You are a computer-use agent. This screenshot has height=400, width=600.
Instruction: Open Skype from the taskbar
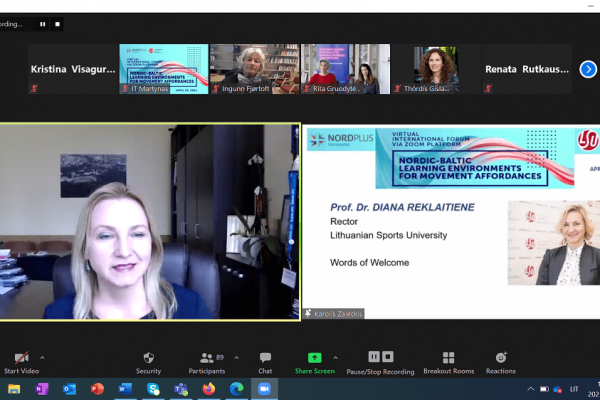point(153,389)
